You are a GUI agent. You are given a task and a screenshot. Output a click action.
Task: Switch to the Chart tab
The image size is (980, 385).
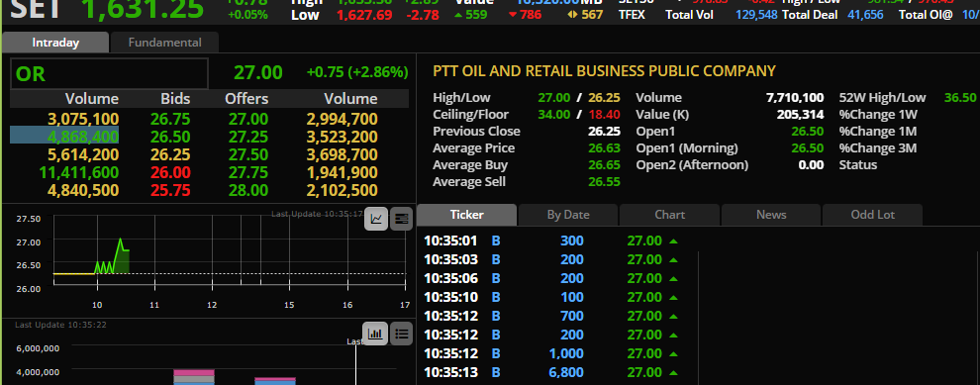click(x=669, y=215)
